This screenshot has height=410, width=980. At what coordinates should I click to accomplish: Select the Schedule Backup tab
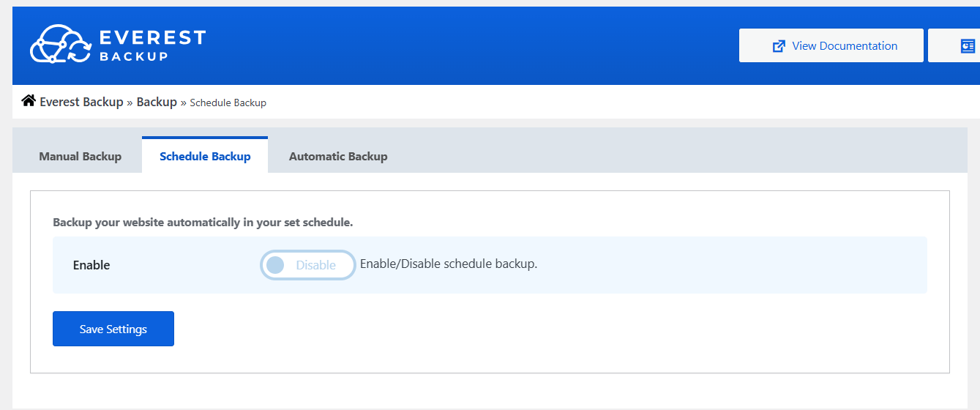pyautogui.click(x=205, y=156)
